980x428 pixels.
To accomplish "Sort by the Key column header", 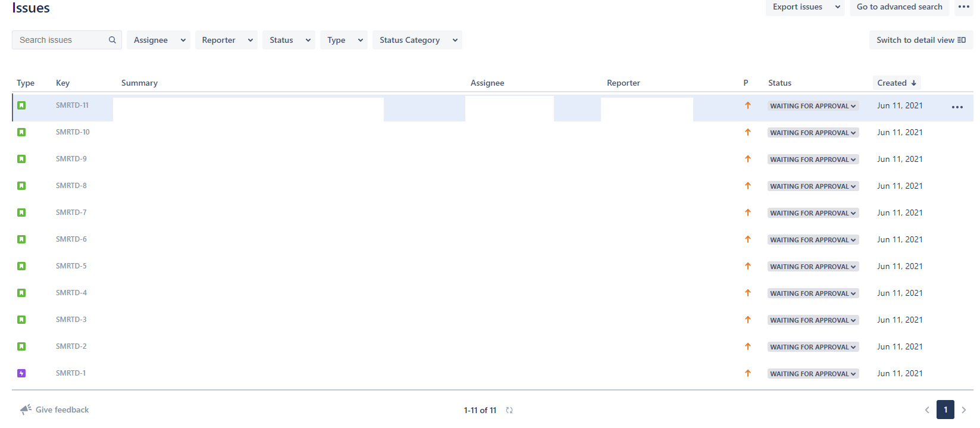I will pos(62,83).
